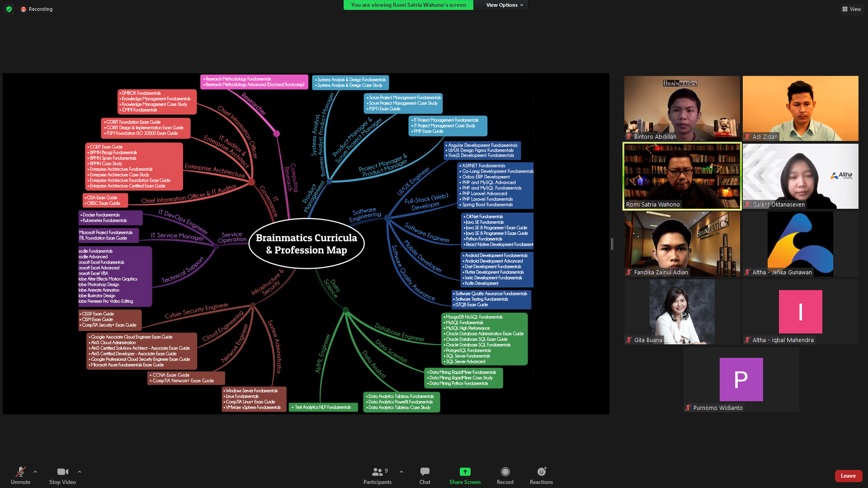Open the Participants panel icon
The height and width of the screenshot is (488, 868).
377,472
